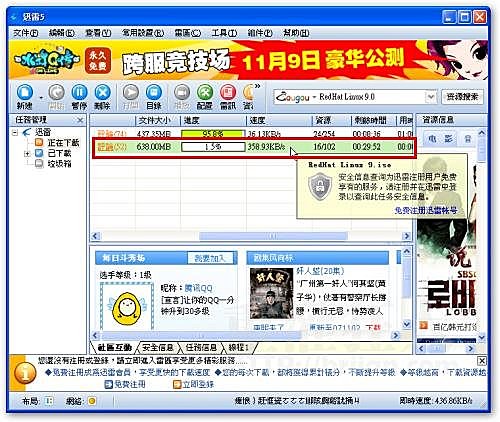
Task: Click the 垃圾箱 recycle bin icon
Action: [39, 163]
